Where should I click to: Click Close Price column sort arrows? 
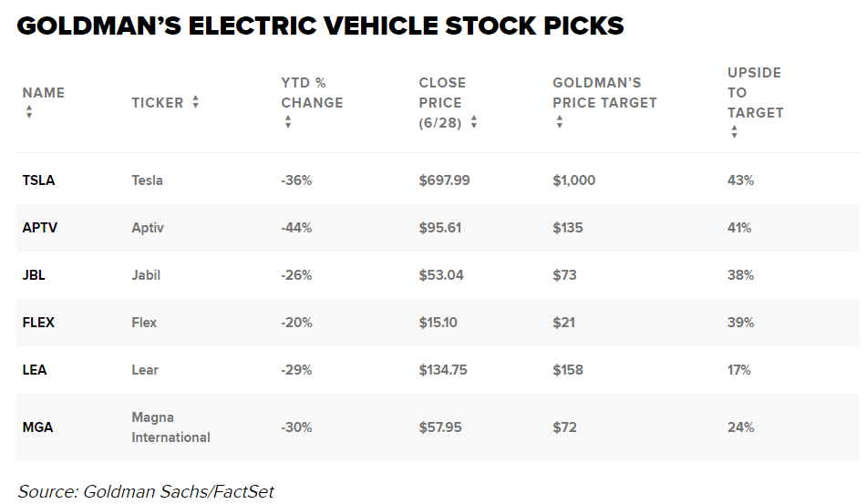474,122
